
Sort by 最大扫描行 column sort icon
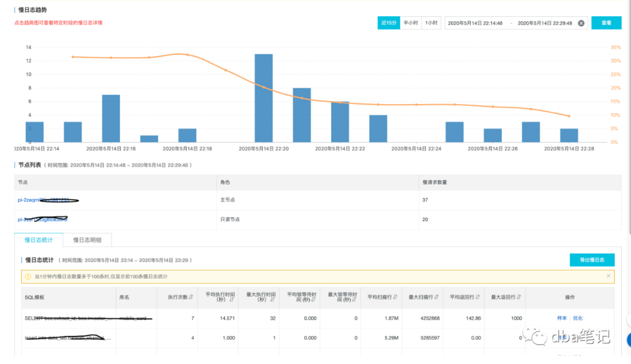(x=436, y=297)
